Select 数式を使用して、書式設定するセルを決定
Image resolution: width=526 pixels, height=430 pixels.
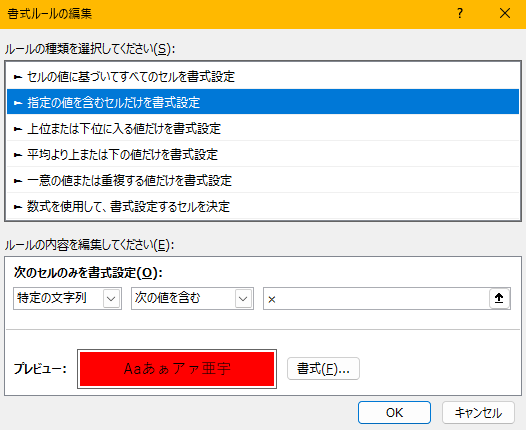263,206
